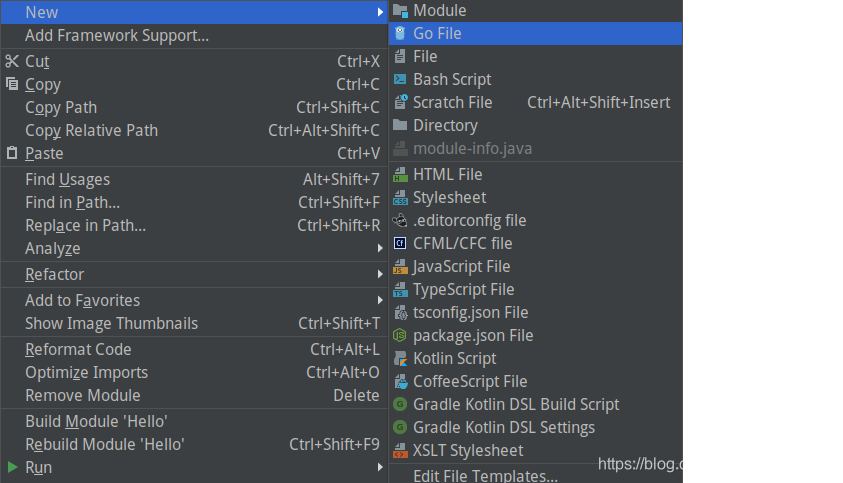Click the CFML/CFC file icon
The width and height of the screenshot is (843, 483).
click(400, 243)
